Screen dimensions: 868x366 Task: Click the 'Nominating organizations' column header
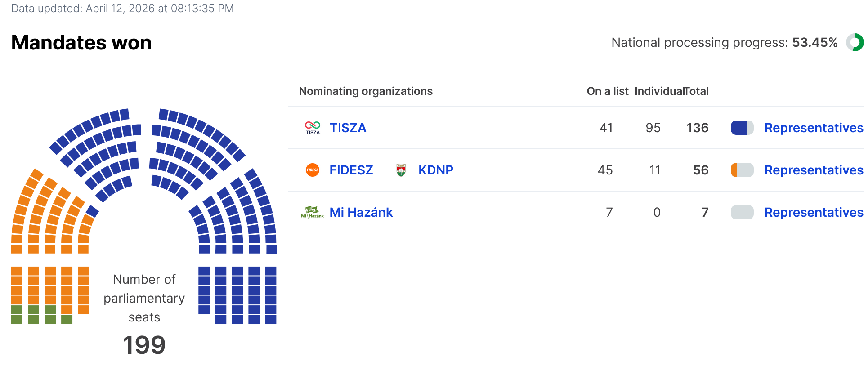(x=366, y=91)
